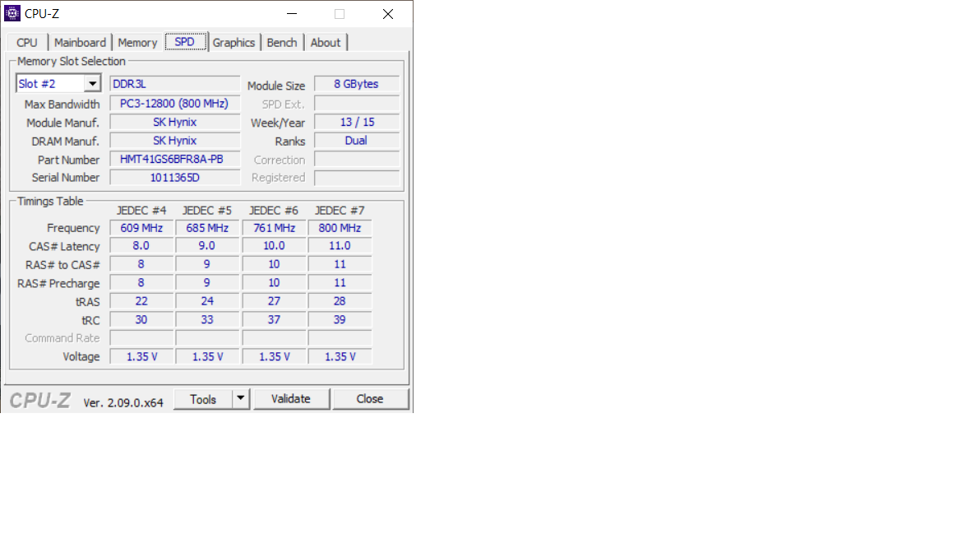Close the CPU-Z window via X

pos(388,14)
